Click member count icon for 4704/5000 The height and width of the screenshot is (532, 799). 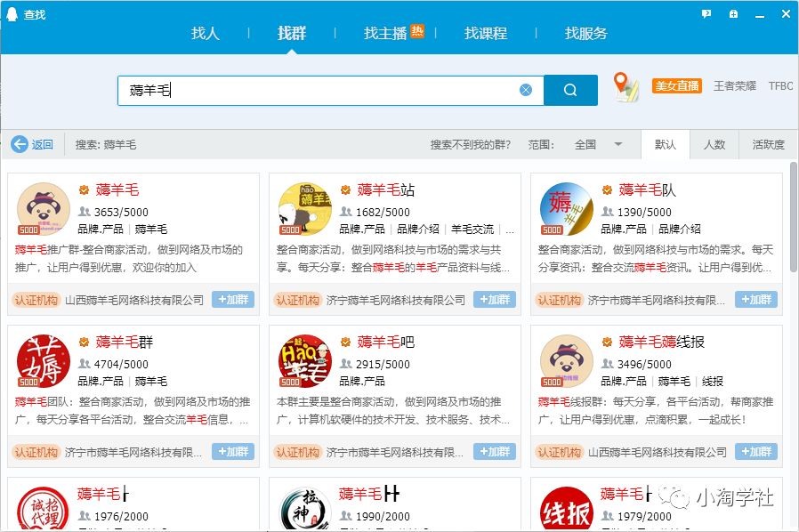click(x=84, y=363)
